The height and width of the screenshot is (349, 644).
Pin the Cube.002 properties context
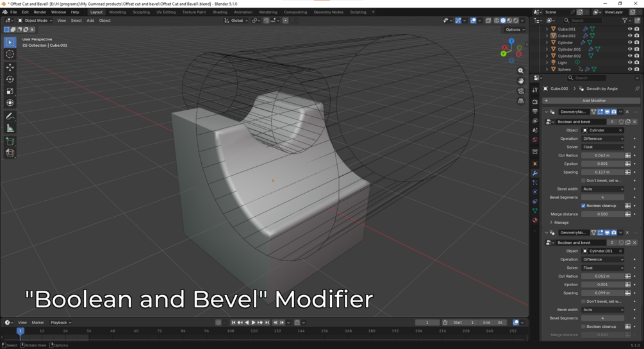pyautogui.click(x=636, y=89)
